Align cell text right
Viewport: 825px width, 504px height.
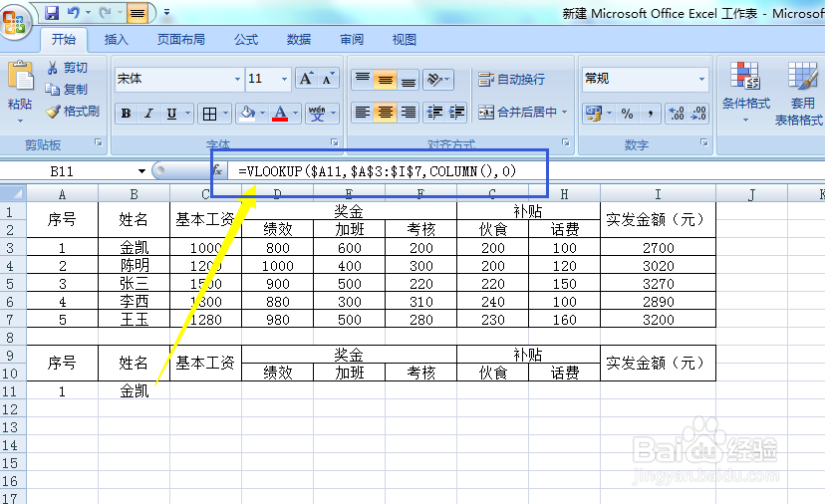(409, 113)
